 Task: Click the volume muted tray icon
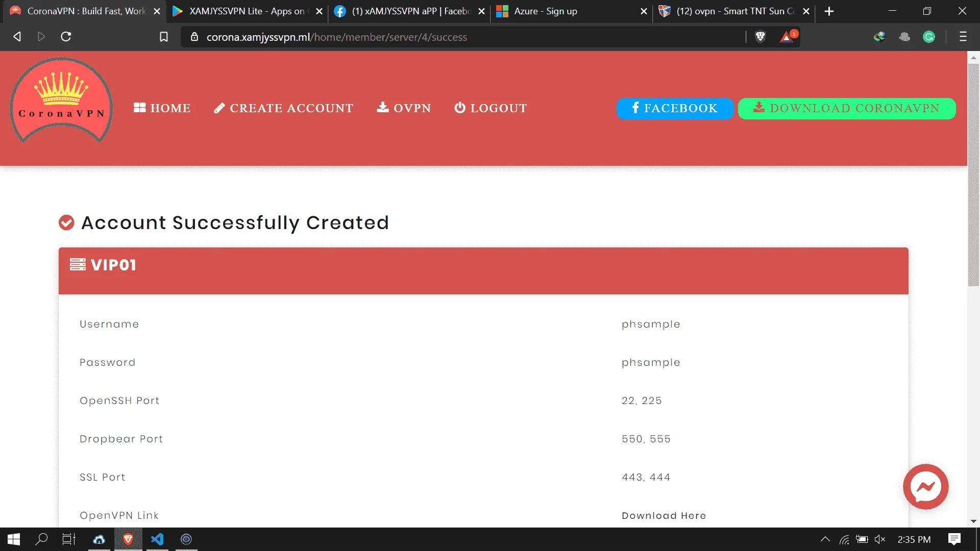point(880,539)
